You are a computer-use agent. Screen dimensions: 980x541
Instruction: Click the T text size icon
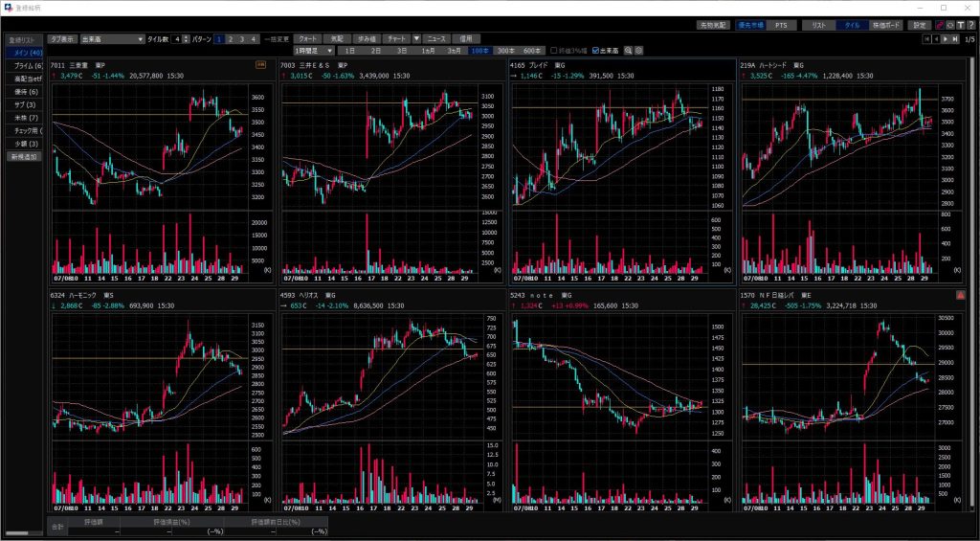pyautogui.click(x=961, y=25)
